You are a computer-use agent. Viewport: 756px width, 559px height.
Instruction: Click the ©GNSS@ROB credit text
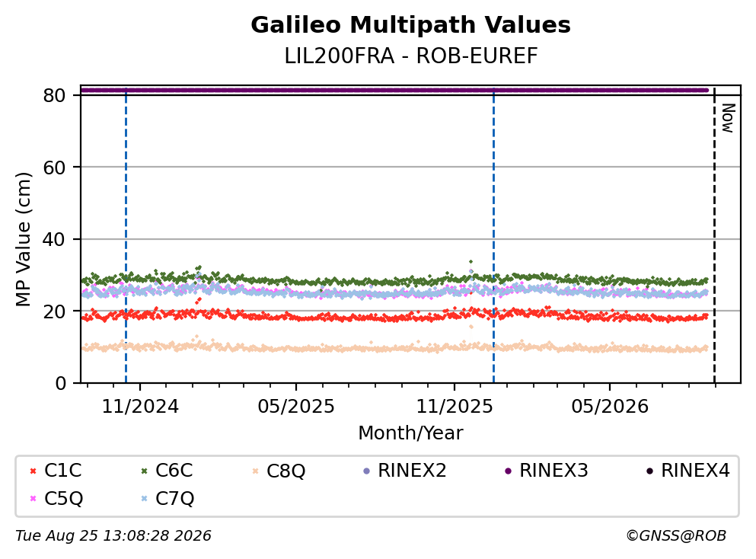click(676, 536)
